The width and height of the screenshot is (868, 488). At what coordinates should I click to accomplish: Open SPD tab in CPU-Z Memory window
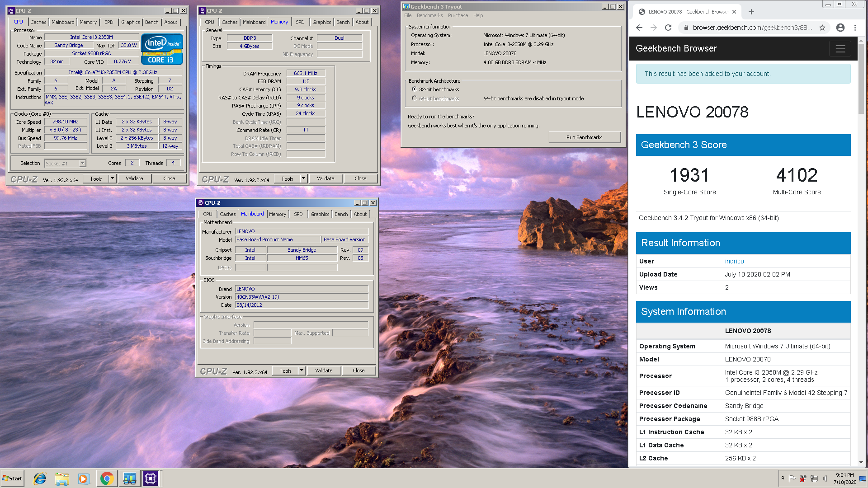(300, 22)
